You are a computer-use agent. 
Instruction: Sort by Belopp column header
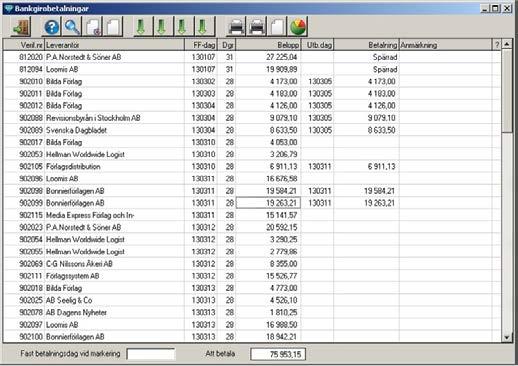point(268,45)
